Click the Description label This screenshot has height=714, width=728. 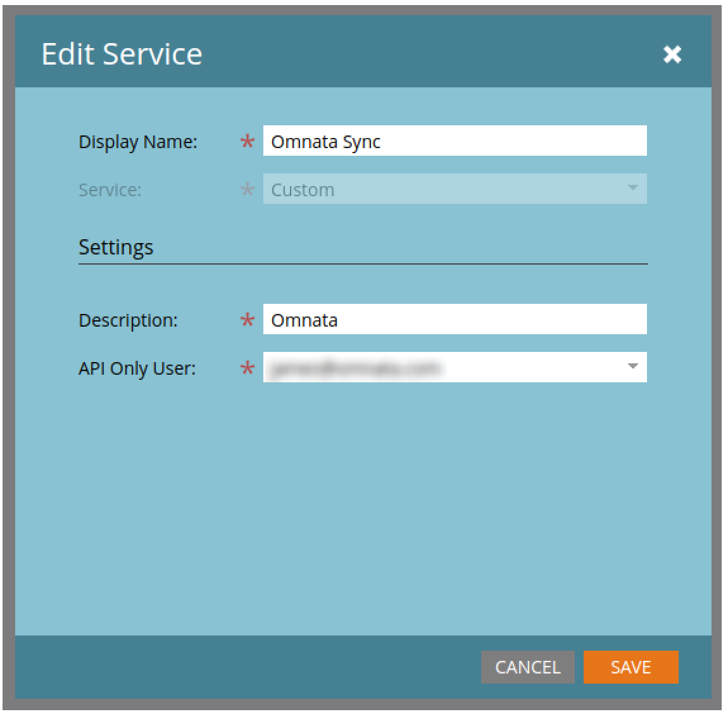pos(128,320)
